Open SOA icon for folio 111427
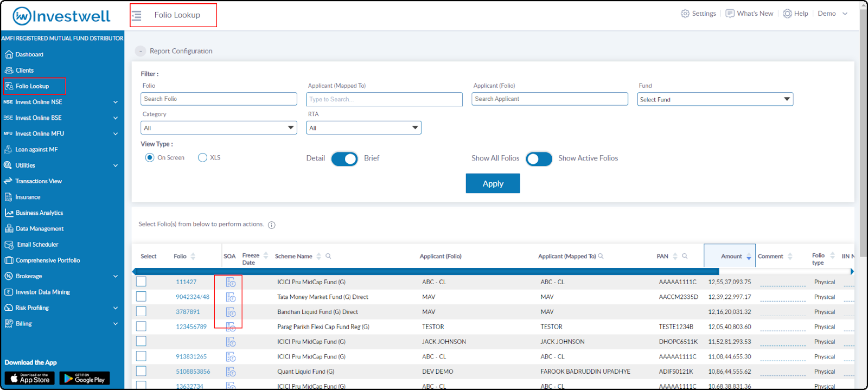The image size is (868, 390). tap(231, 282)
